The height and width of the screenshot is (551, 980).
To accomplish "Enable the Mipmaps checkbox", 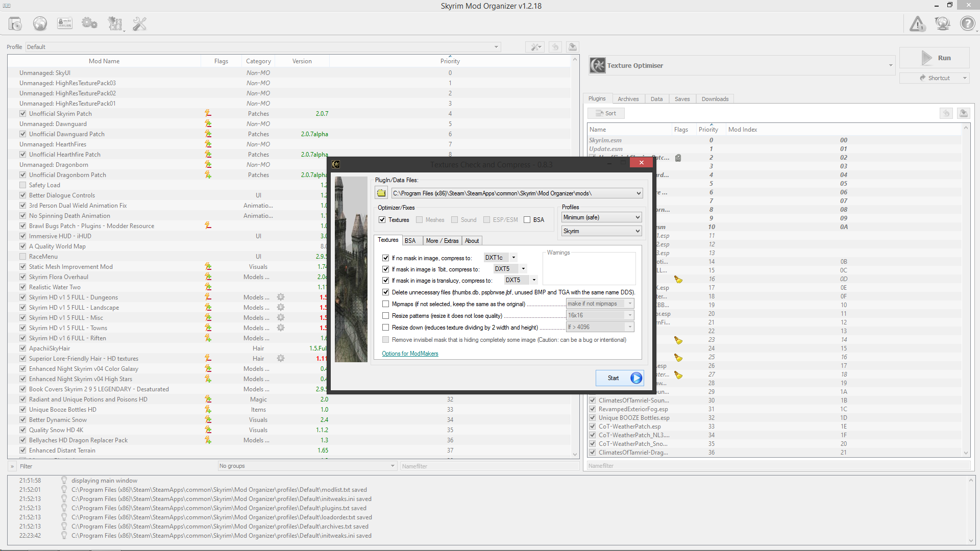I will 386,304.
